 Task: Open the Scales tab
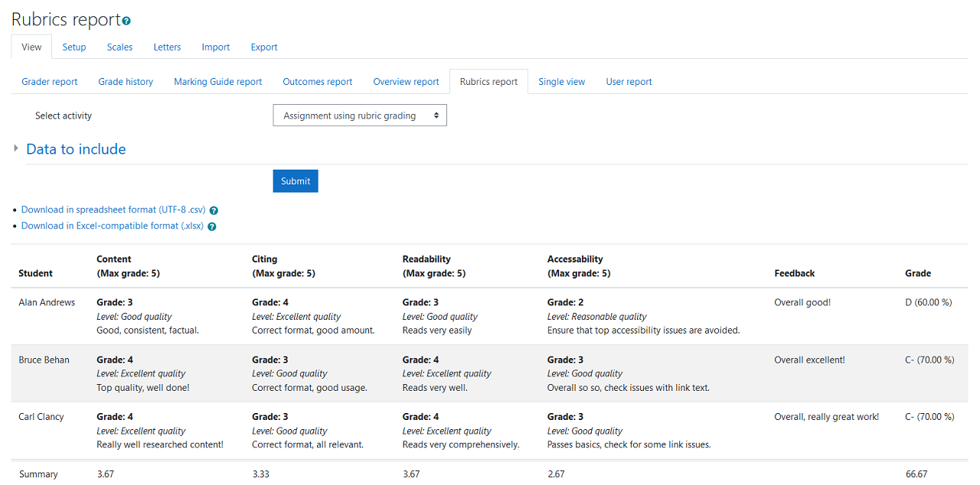point(119,47)
